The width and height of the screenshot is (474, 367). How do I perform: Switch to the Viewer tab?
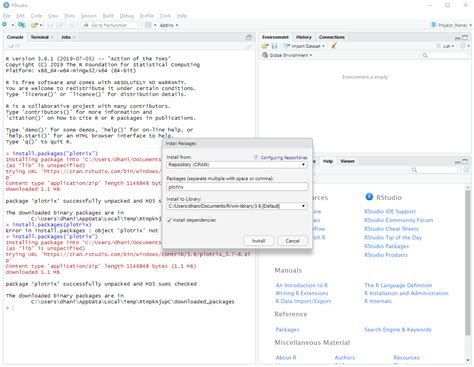[x=347, y=161]
